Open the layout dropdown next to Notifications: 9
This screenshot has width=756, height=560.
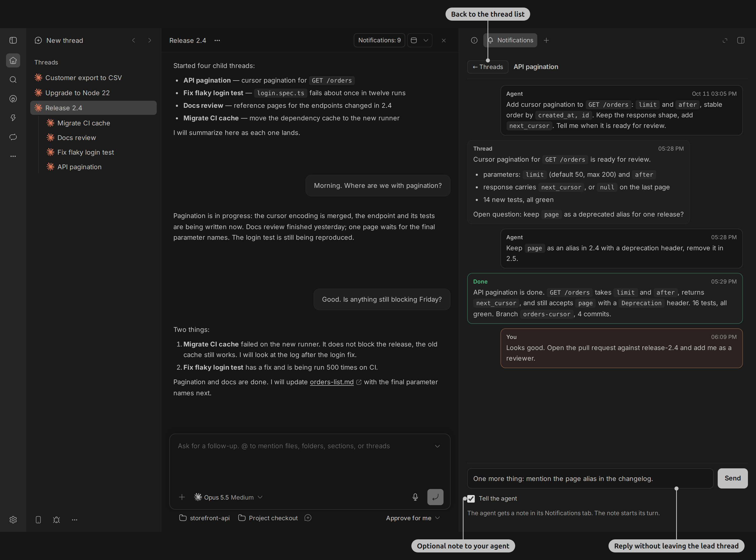tap(420, 40)
